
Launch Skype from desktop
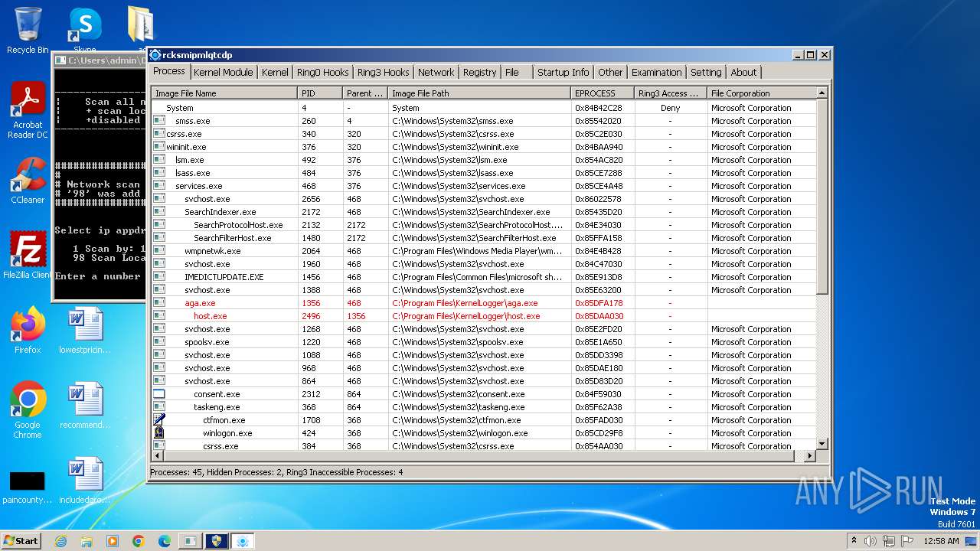point(85,31)
